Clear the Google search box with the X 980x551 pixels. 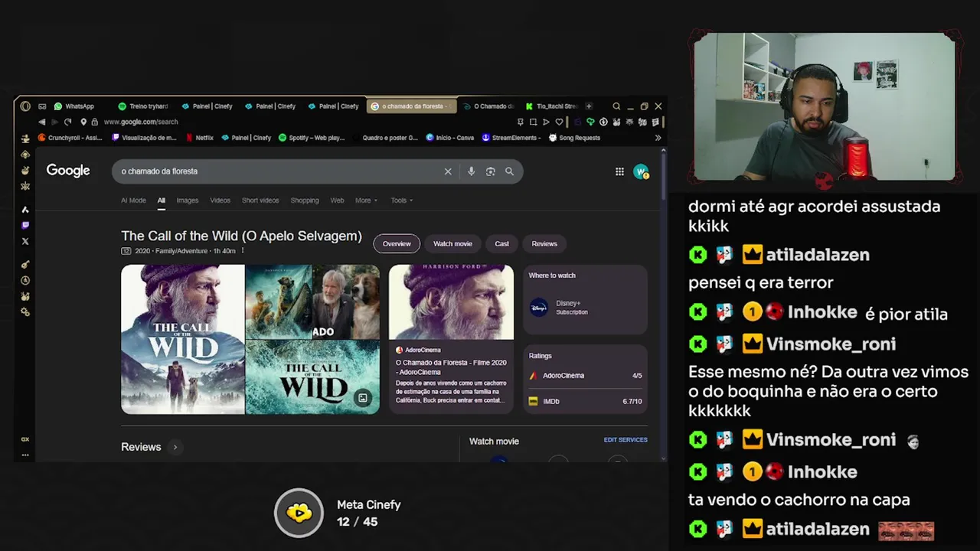click(448, 171)
